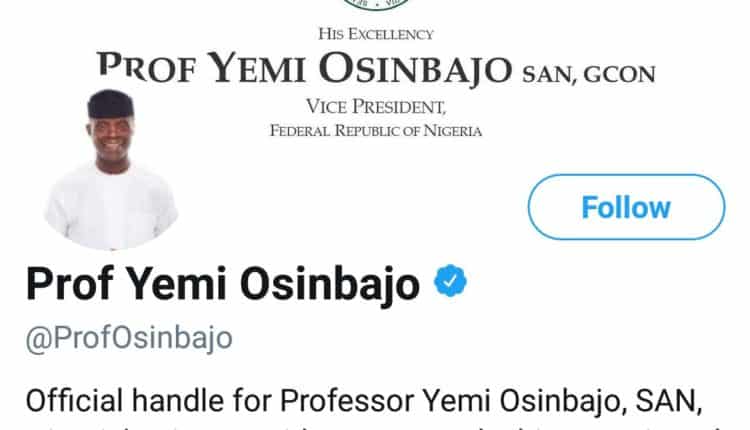Select the 'Vice President,' banner line
The image size is (750, 430).
pos(376,106)
